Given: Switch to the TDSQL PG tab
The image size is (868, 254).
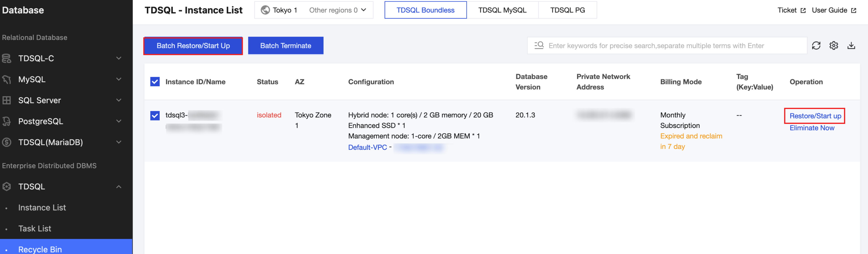Looking at the screenshot, I should pyautogui.click(x=567, y=10).
